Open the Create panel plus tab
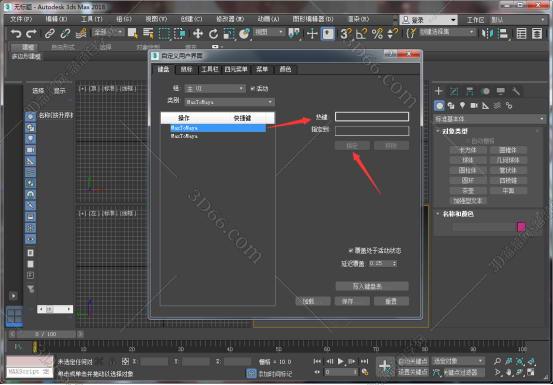Image resolution: width=553 pixels, height=385 pixels. pos(438,91)
